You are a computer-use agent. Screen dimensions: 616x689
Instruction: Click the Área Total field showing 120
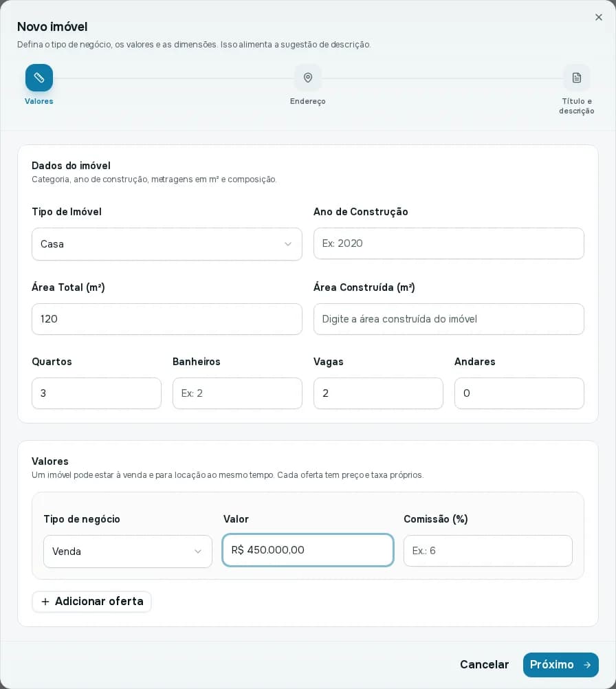tap(167, 319)
